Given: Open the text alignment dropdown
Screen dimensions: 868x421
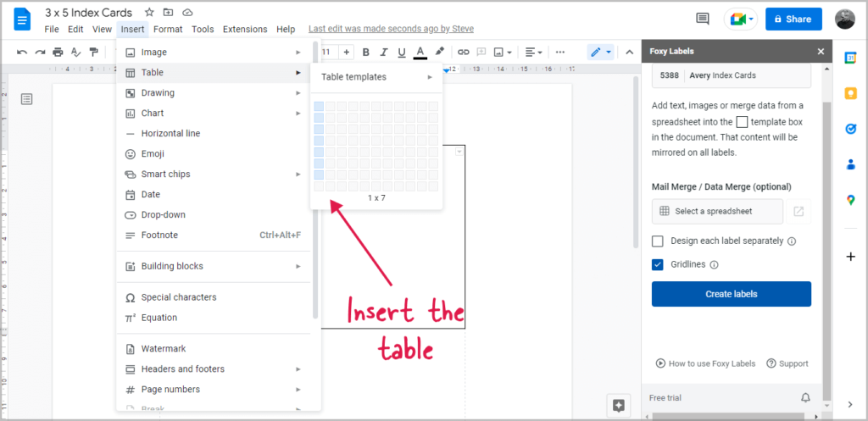Looking at the screenshot, I should tap(534, 52).
